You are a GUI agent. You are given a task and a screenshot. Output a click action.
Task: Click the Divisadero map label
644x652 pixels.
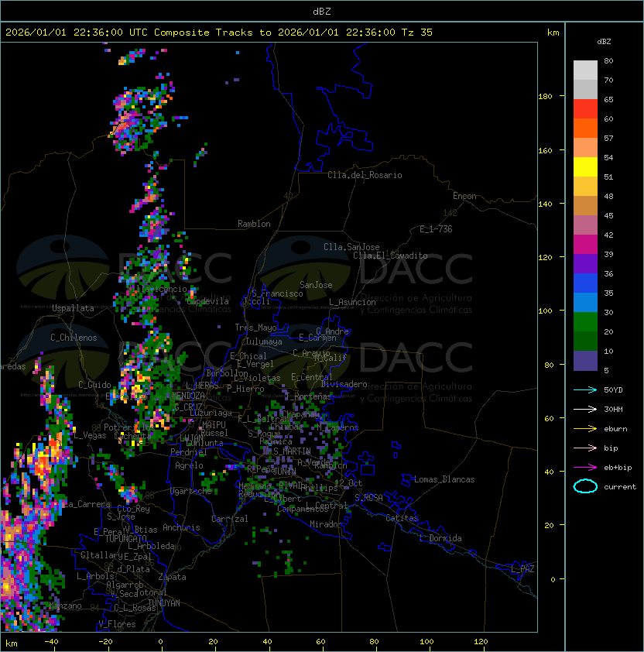[x=344, y=384]
